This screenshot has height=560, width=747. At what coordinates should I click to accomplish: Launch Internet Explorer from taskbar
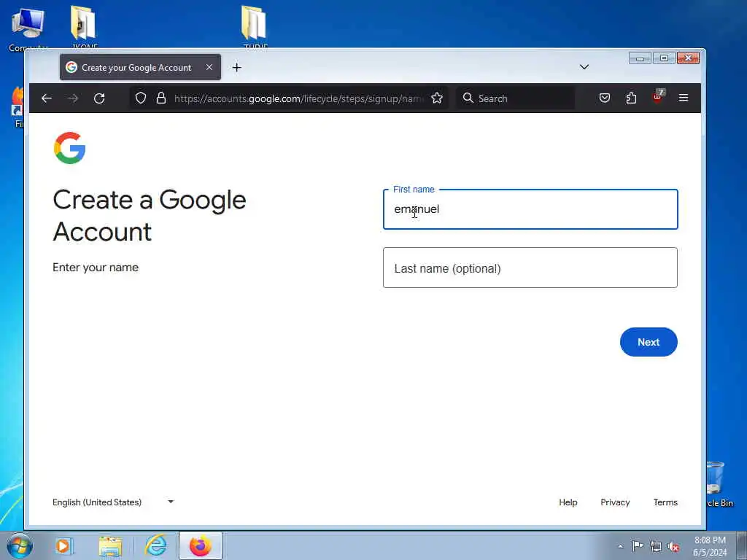click(x=156, y=545)
